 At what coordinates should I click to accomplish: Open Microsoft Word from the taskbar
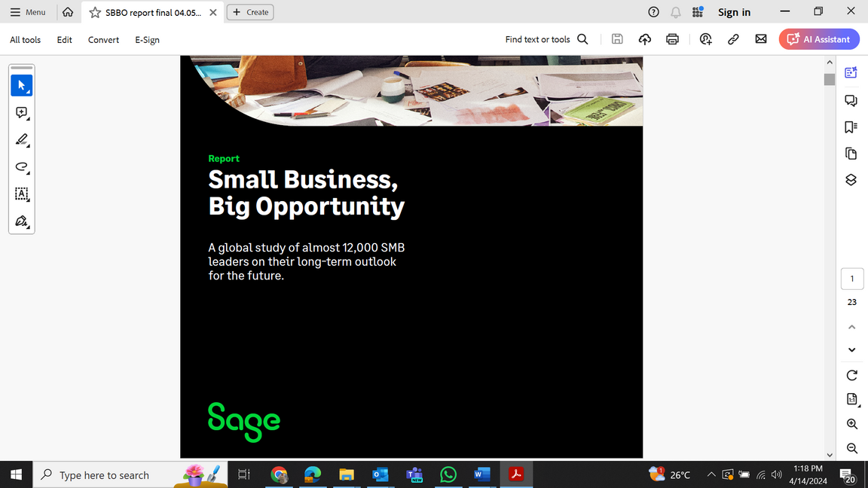(481, 474)
